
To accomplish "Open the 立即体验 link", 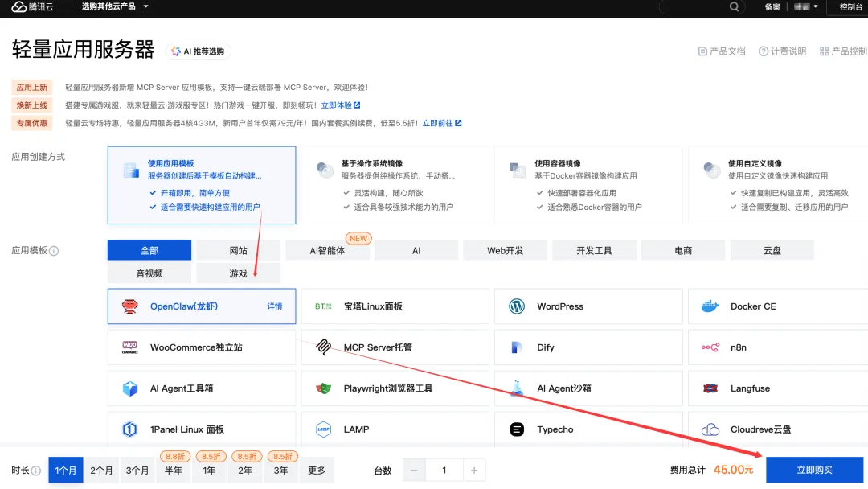I will point(337,105).
